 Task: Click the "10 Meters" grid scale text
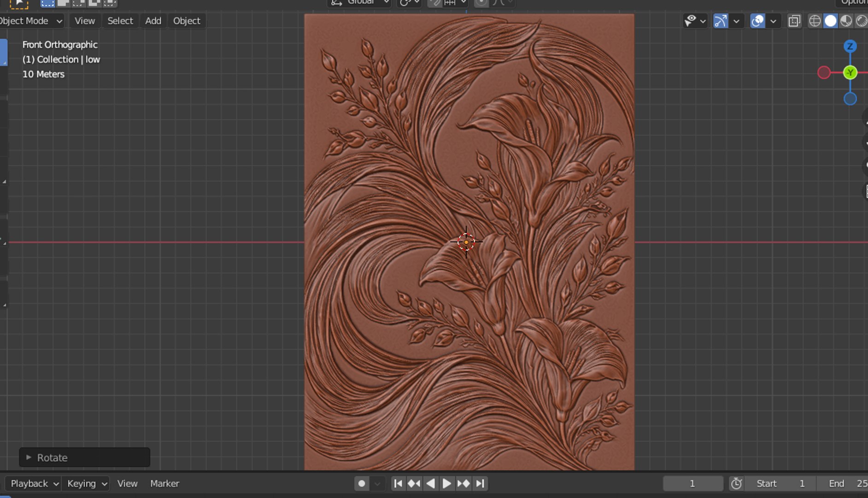[x=43, y=74]
